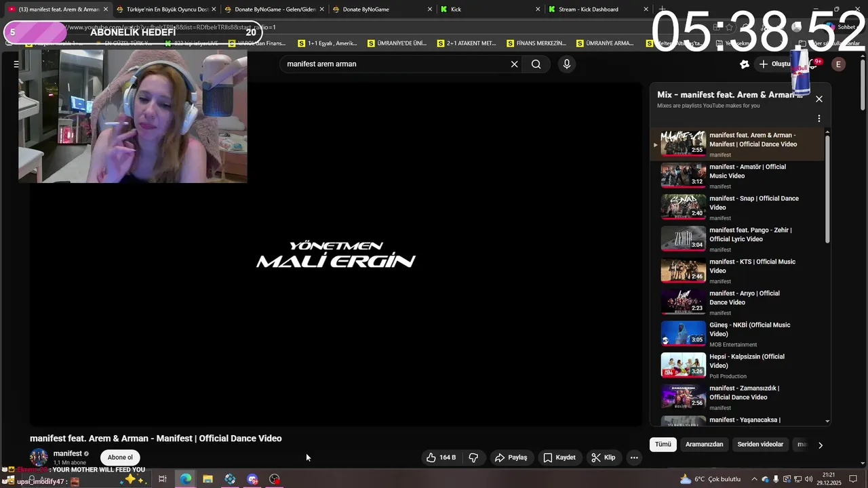Show hidden system tray icons
868x488 pixels.
[754, 479]
